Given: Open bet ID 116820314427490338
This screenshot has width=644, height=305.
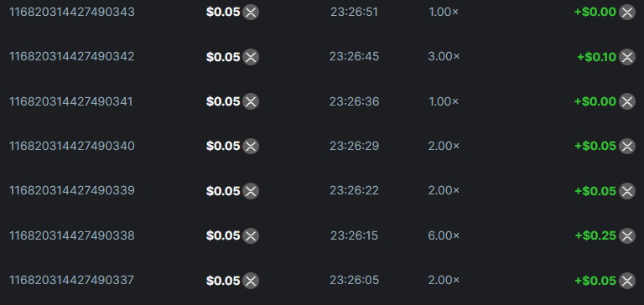Looking at the screenshot, I should [x=72, y=235].
